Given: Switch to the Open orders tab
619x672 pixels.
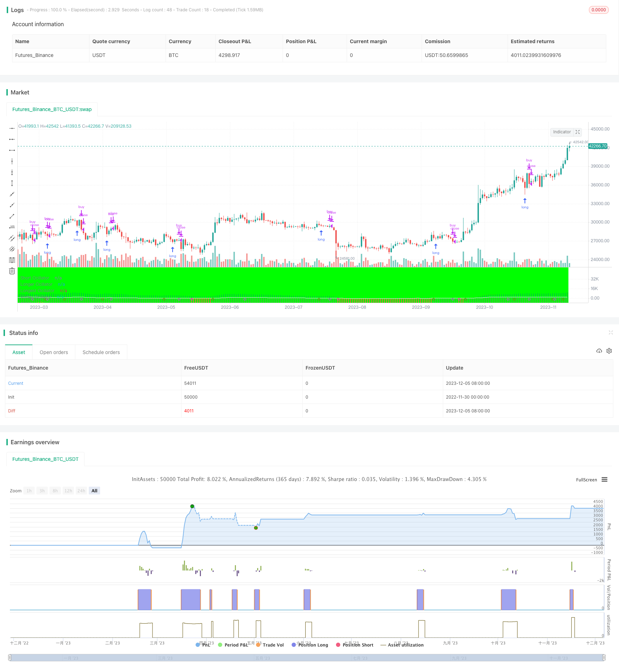Looking at the screenshot, I should (x=54, y=352).
